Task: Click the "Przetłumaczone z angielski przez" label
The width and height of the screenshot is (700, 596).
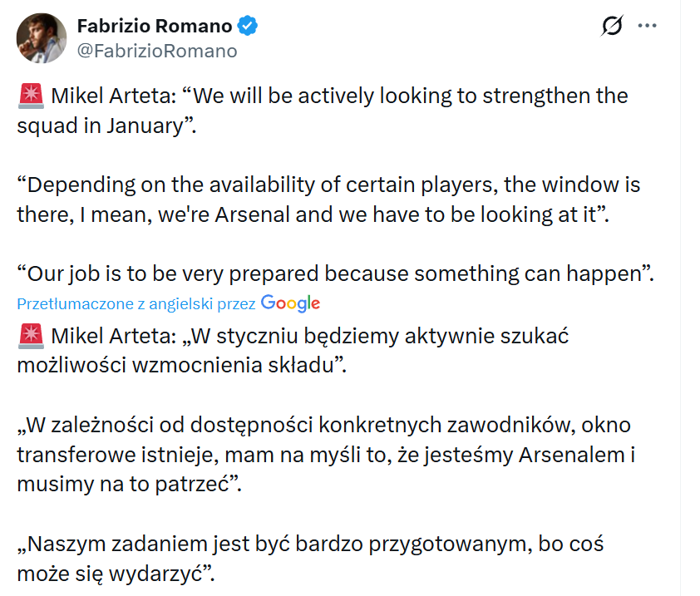Action: (x=136, y=304)
